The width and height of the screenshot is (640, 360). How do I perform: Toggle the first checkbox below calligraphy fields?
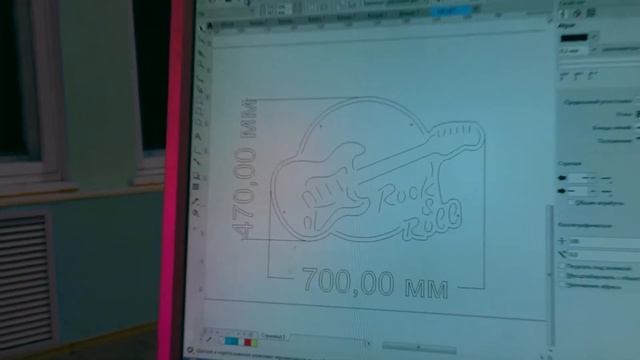pos(563,266)
